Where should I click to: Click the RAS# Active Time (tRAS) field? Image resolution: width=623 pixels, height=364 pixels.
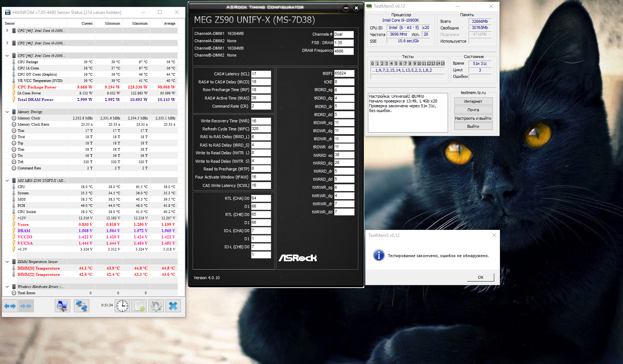pyautogui.click(x=261, y=98)
